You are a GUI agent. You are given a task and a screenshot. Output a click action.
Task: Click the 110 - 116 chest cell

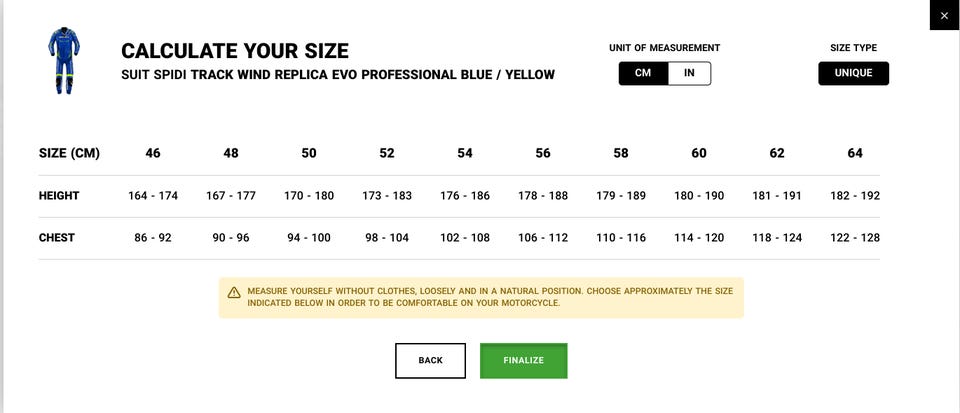point(621,237)
